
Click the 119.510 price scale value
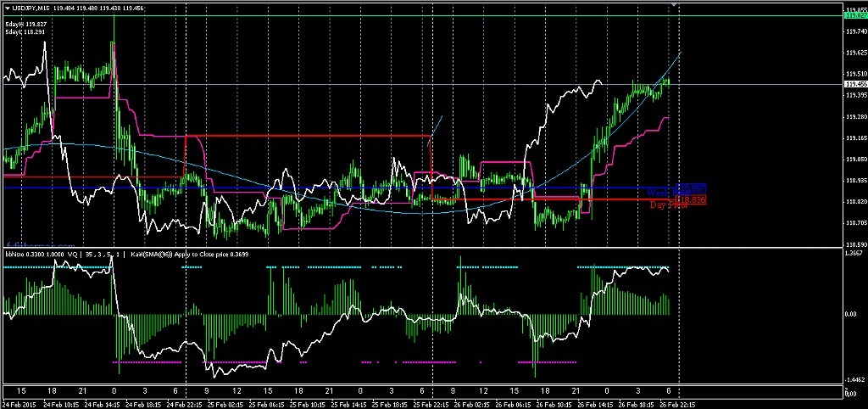856,75
